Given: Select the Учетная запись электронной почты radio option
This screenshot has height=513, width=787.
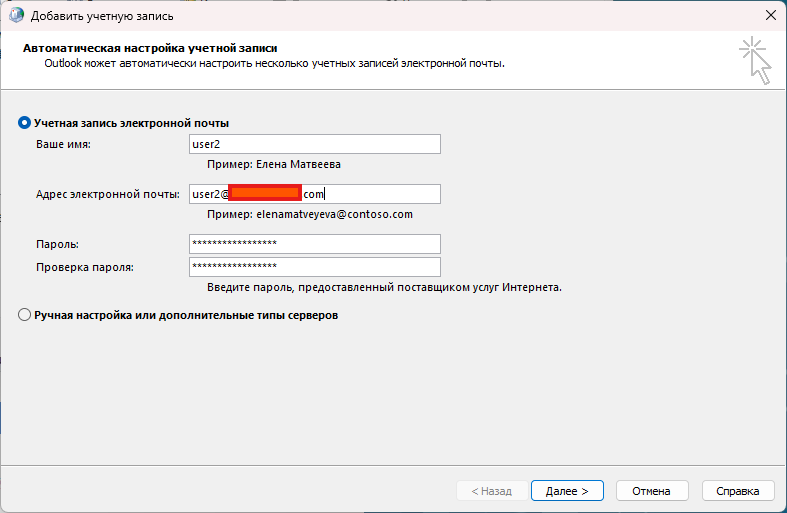Looking at the screenshot, I should coord(25,123).
